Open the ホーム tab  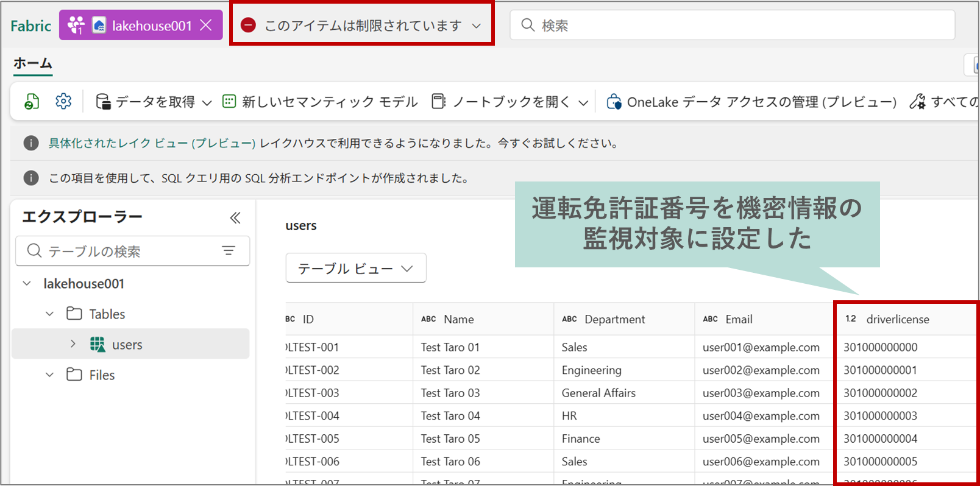point(33,63)
